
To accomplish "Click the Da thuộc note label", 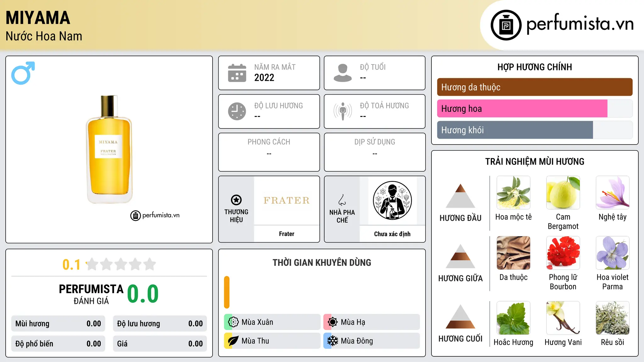I will tap(513, 277).
